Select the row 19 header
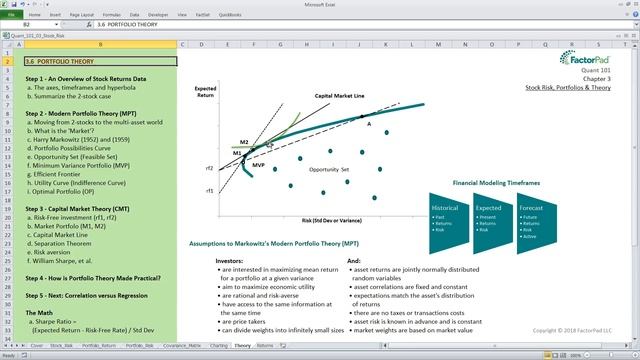The image size is (640, 360). coord(7,209)
